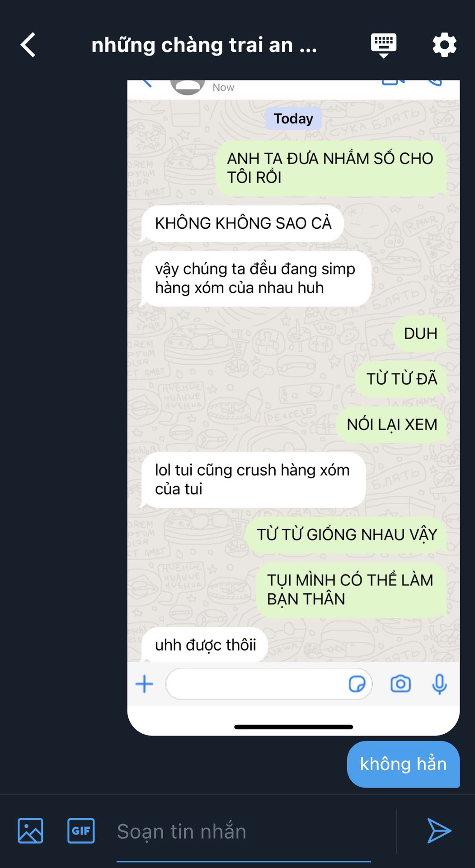
Task: Send the message with paper plane icon
Action: (x=439, y=831)
